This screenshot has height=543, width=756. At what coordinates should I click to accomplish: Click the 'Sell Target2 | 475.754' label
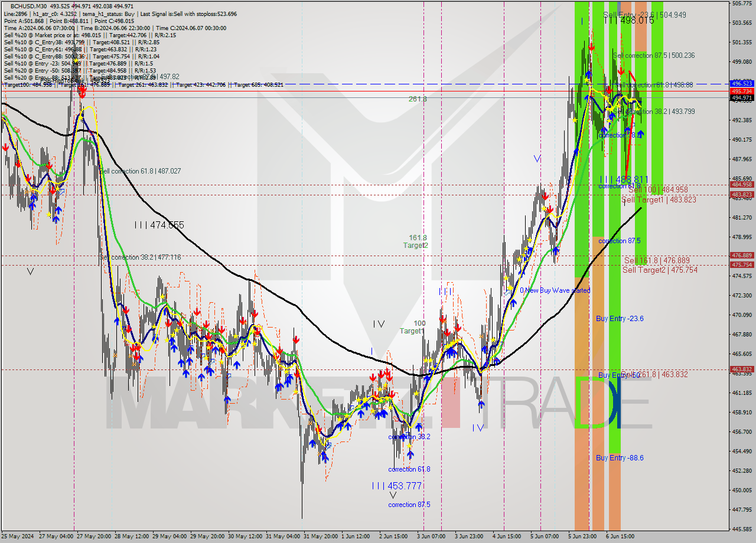pos(660,270)
